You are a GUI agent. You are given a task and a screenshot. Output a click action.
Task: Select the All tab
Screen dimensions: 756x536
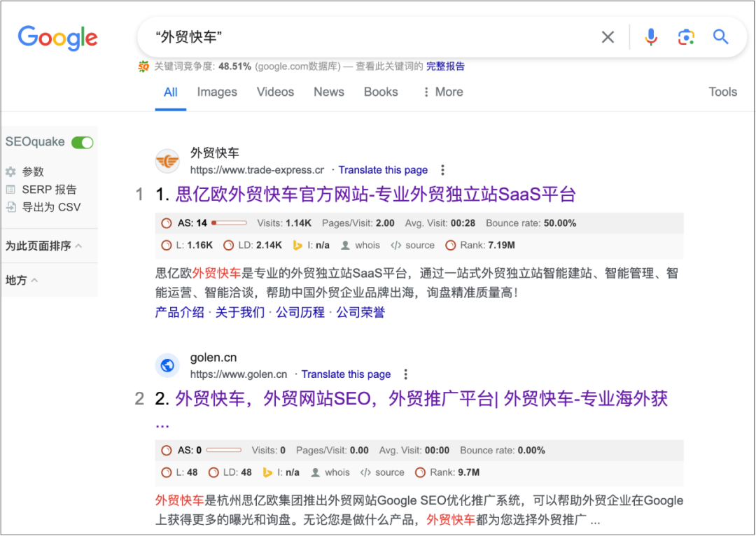click(171, 92)
